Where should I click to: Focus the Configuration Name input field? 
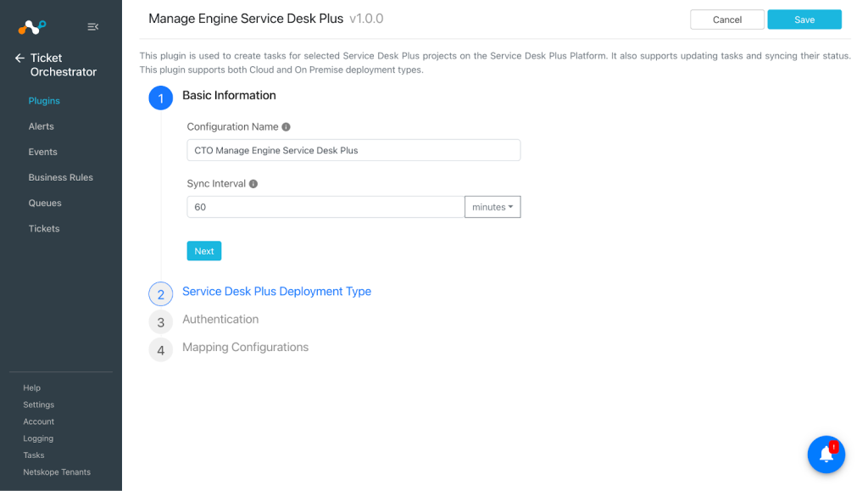tap(353, 150)
